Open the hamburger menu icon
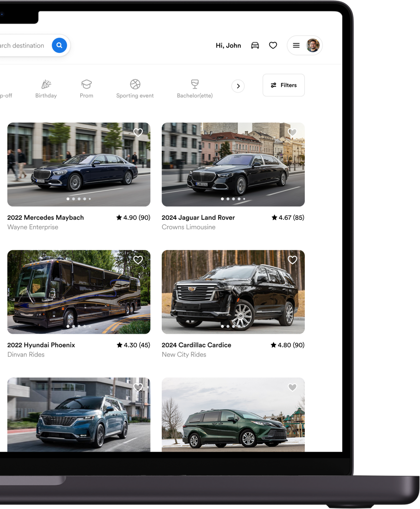The image size is (420, 509). [x=296, y=45]
